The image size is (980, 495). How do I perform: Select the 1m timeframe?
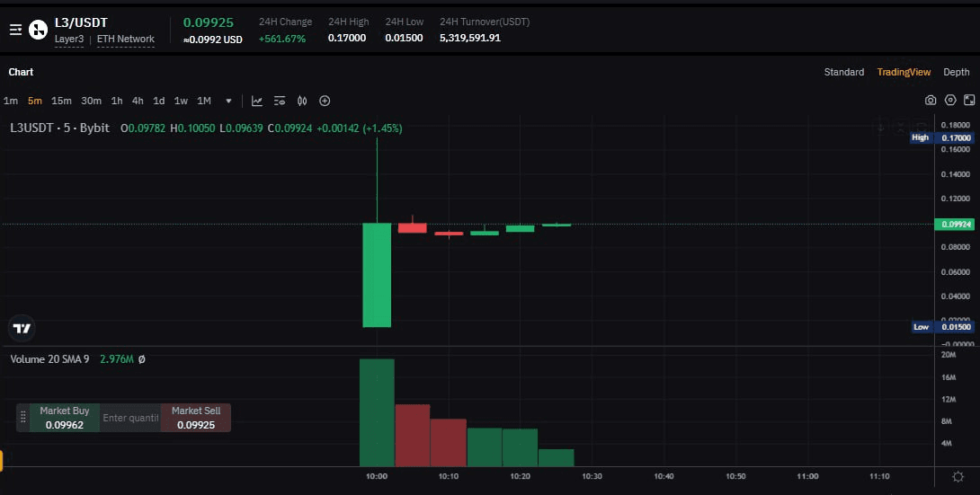tap(11, 101)
